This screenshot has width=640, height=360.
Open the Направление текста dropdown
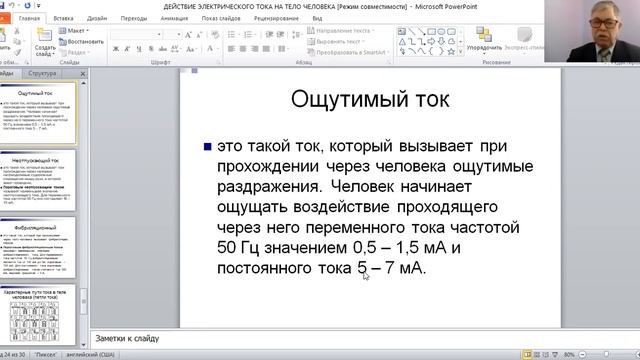point(340,31)
